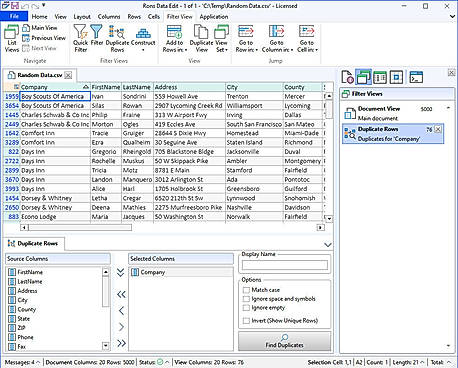Close Duplicate Rows filter view entry
This screenshot has height=368, width=458.
(x=438, y=129)
